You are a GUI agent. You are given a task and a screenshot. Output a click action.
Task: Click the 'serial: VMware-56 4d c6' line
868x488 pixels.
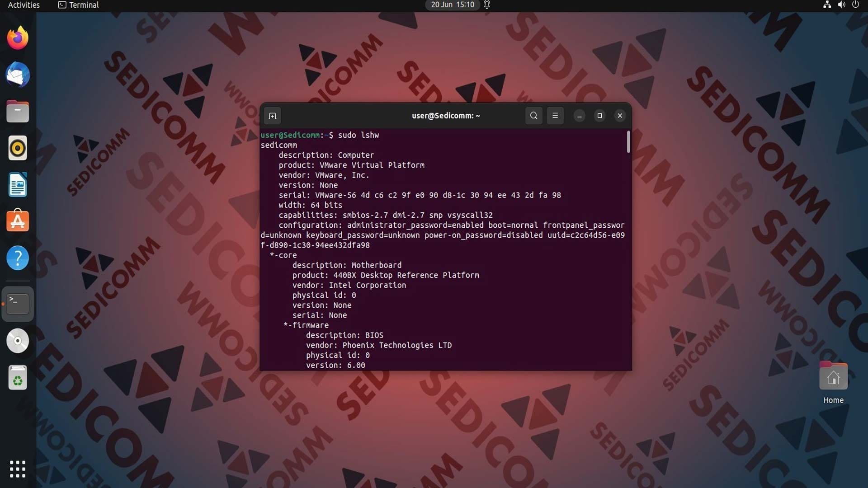[420, 195]
